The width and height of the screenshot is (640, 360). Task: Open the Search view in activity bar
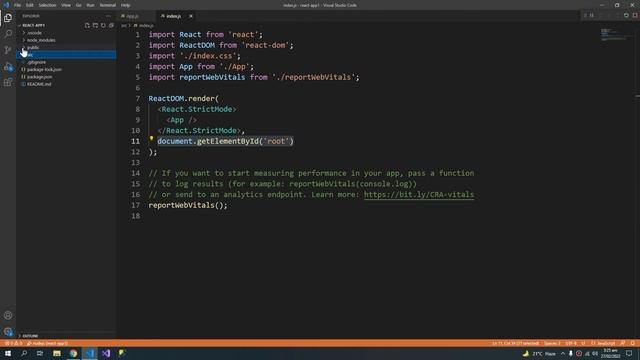pyautogui.click(x=8, y=34)
